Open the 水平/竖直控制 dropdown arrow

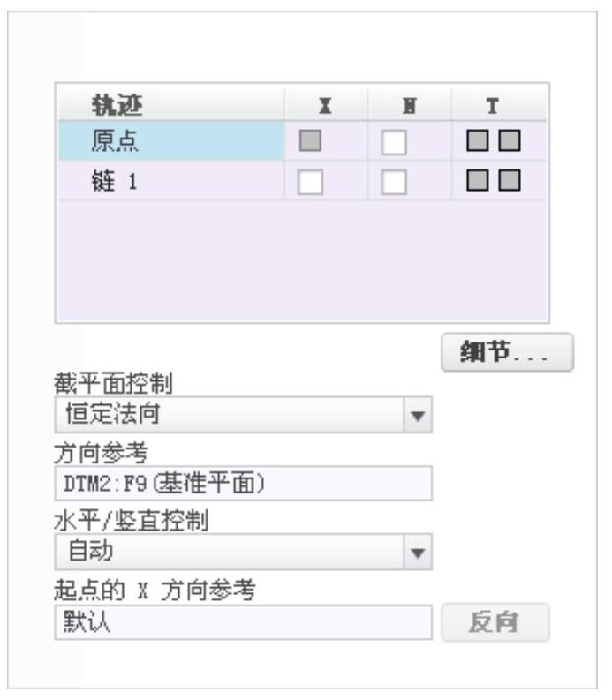click(x=418, y=553)
